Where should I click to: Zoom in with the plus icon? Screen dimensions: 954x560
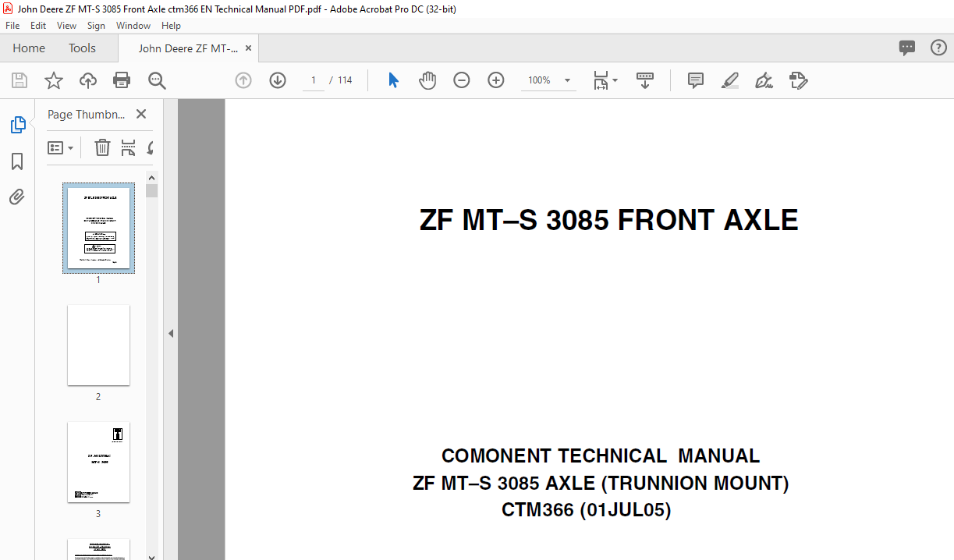click(496, 80)
